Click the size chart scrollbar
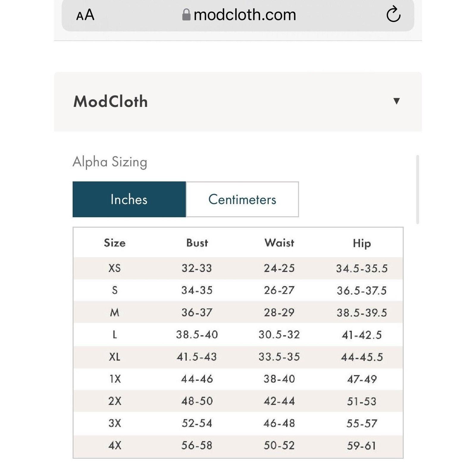This screenshot has width=476, height=476. (x=417, y=190)
